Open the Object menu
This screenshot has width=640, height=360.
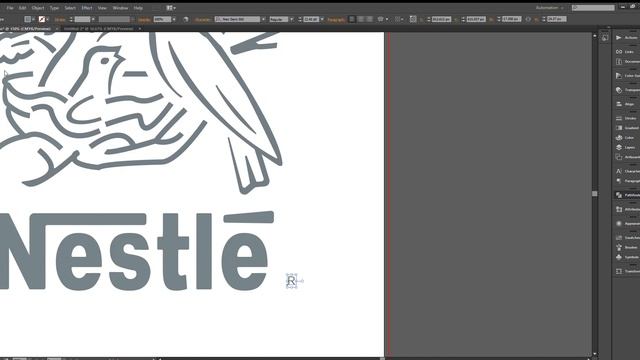click(38, 8)
